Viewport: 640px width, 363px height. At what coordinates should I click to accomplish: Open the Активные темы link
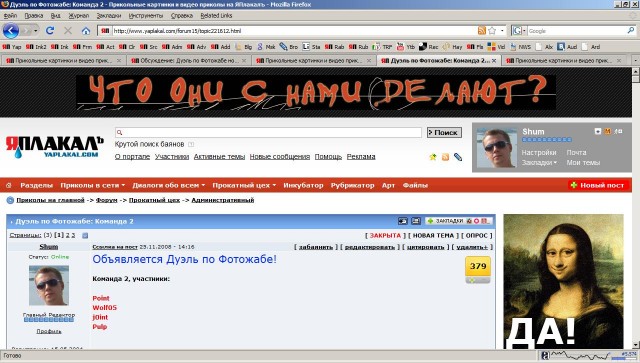(219, 157)
